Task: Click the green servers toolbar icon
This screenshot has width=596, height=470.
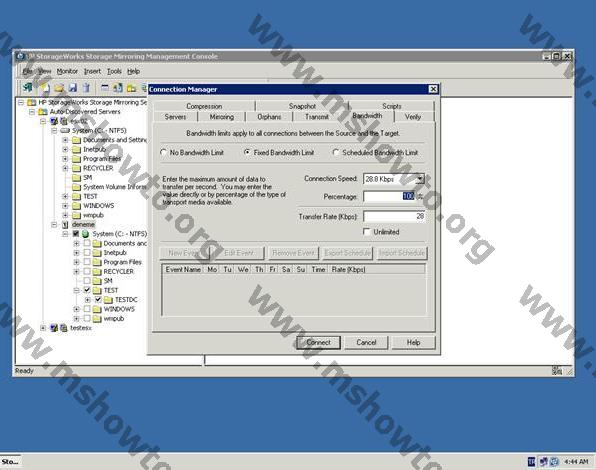Action: pos(118,88)
